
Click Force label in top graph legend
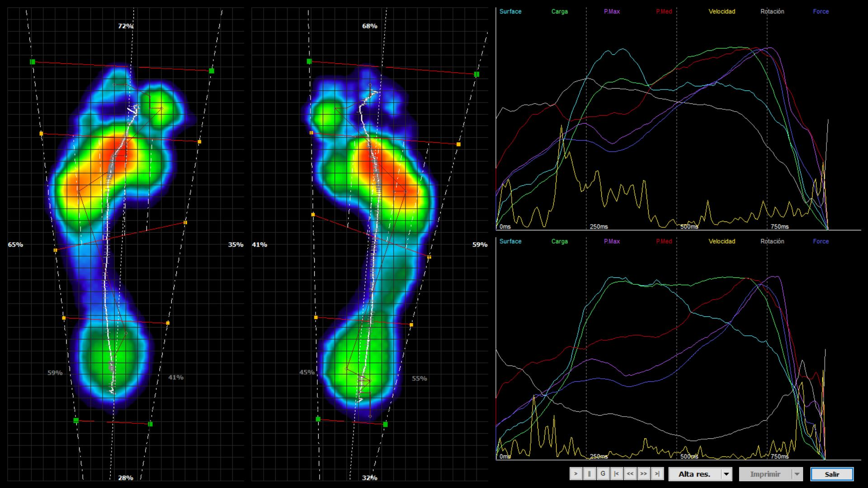pos(821,12)
